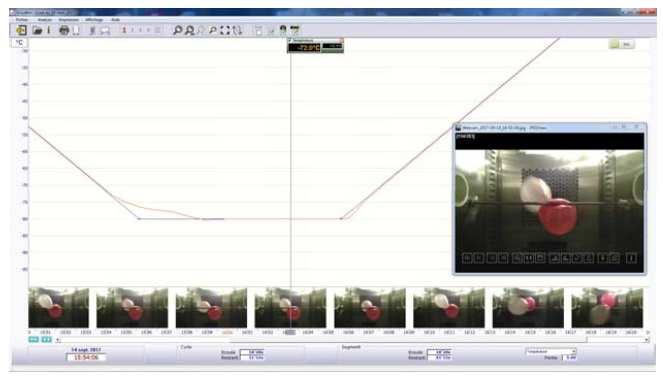Click the rightmost button in the webcam viewer's bottom toolbar

pos(631,258)
